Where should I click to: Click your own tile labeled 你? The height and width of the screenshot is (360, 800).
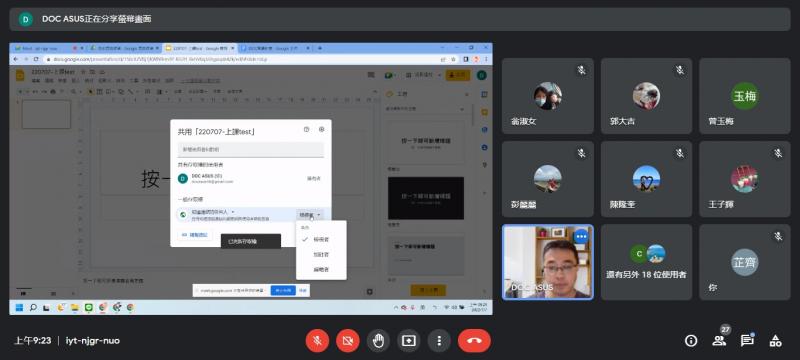pyautogui.click(x=744, y=262)
